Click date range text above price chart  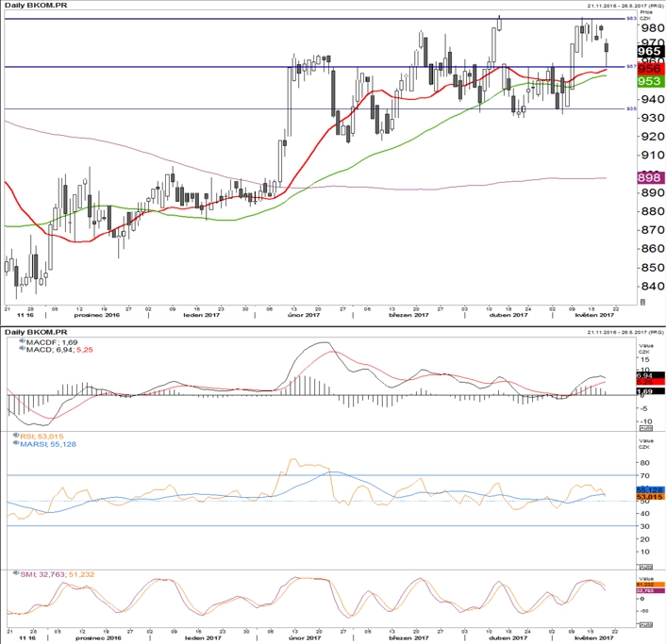coord(625,6)
